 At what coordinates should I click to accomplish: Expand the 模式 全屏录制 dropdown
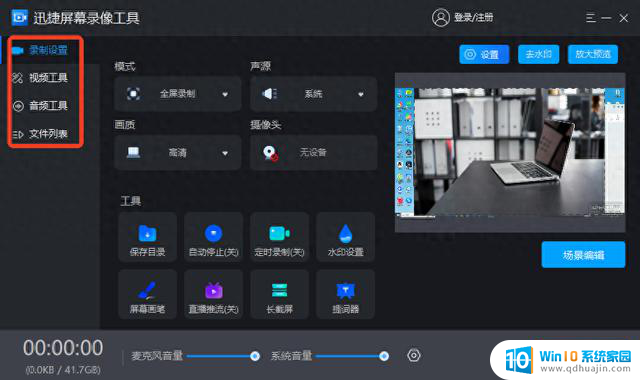tap(178, 94)
